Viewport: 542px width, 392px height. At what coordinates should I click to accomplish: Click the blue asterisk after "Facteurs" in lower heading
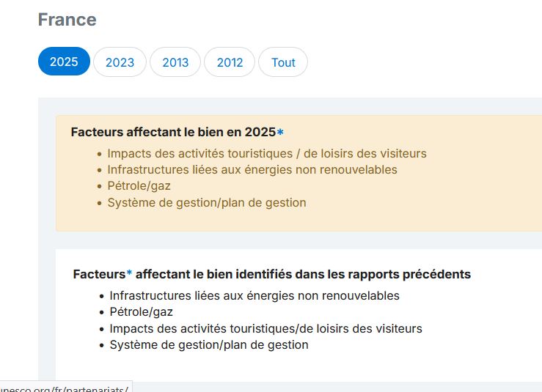coord(130,274)
